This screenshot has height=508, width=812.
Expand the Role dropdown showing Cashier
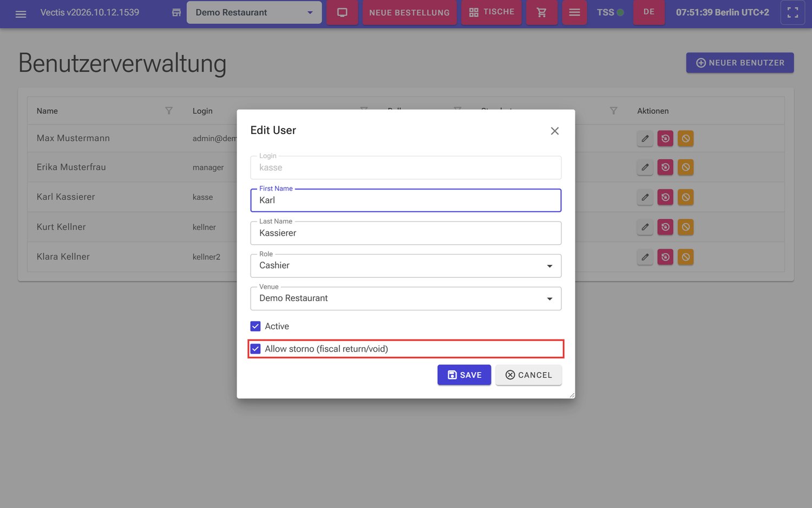pyautogui.click(x=406, y=266)
